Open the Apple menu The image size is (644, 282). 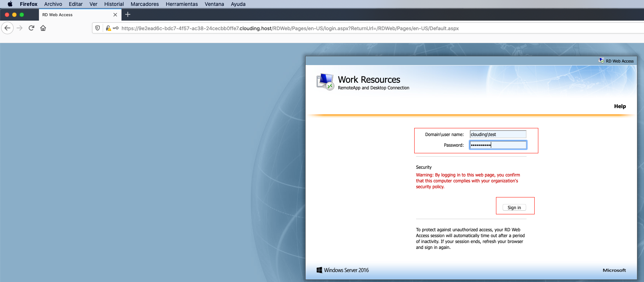[x=10, y=4]
